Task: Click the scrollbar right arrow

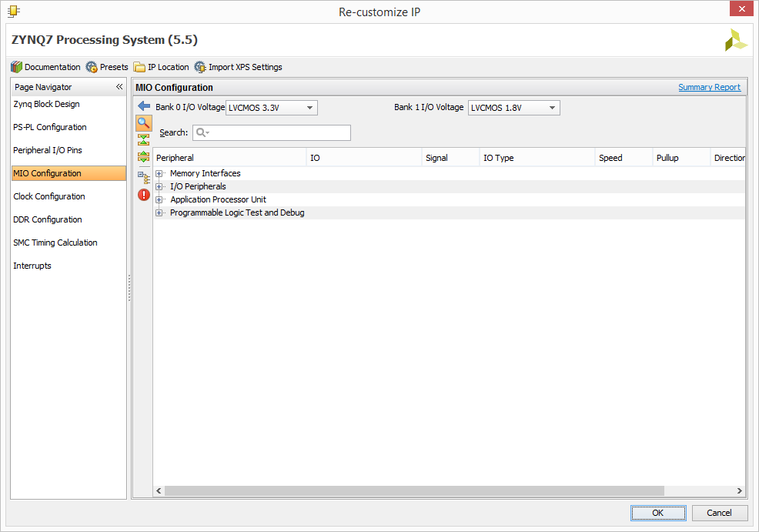Action: (739, 491)
